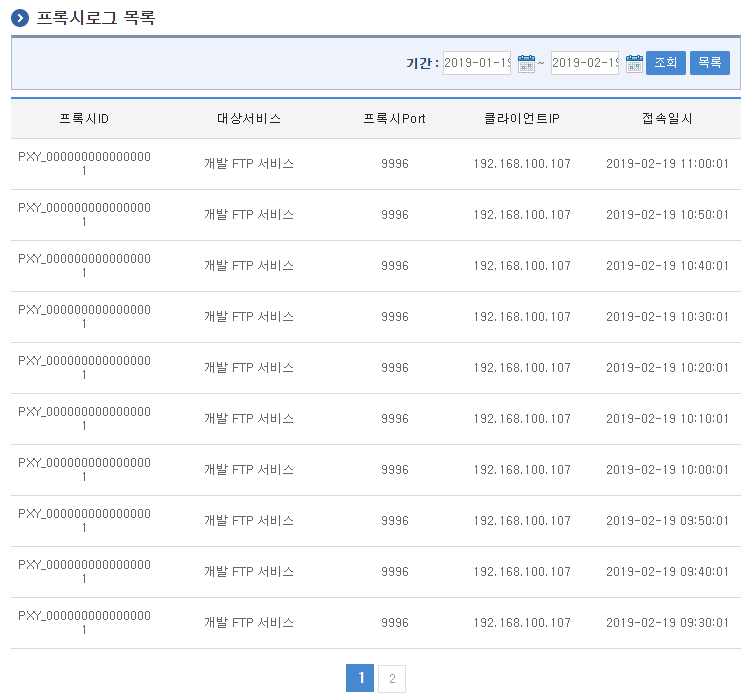This screenshot has height=700, width=750.
Task: Click the arrow icon beside 프록시로그 목록 title
Action: [x=20, y=18]
